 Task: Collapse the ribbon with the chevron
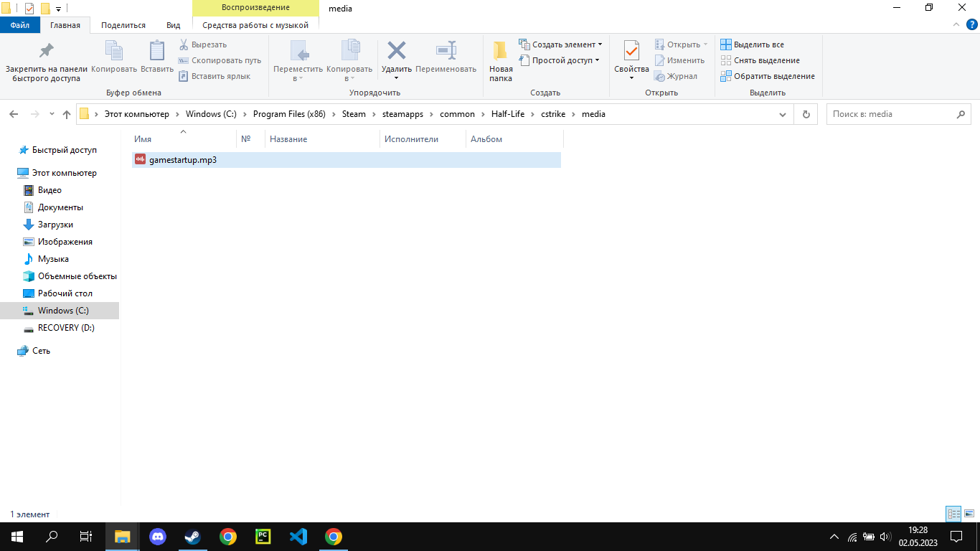[x=956, y=24]
